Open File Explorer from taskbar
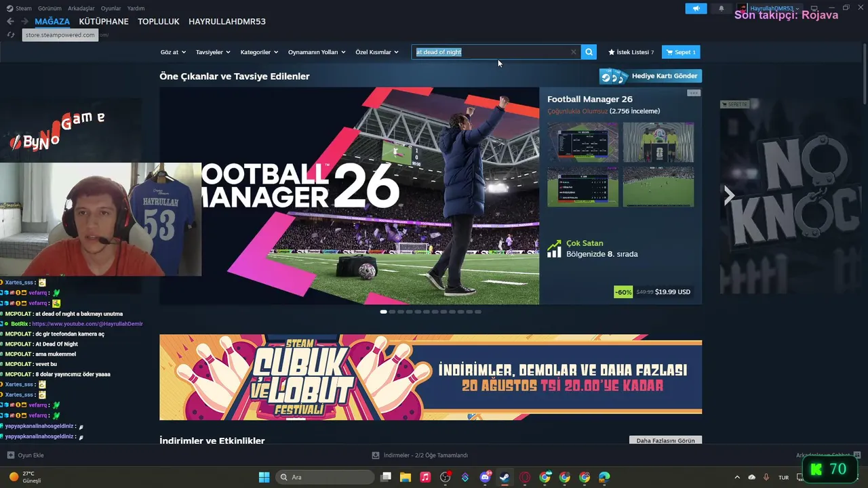 click(406, 477)
